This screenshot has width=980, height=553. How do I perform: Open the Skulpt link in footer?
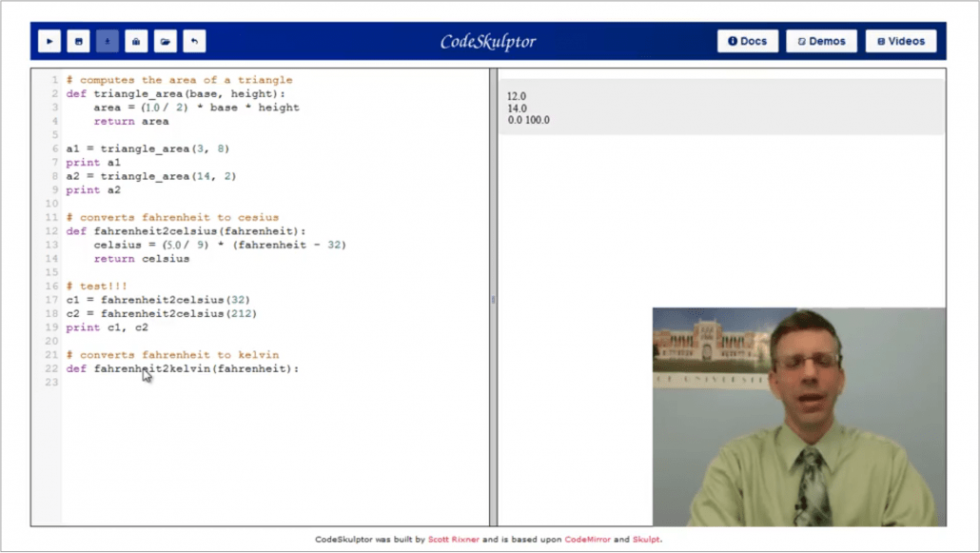645,540
